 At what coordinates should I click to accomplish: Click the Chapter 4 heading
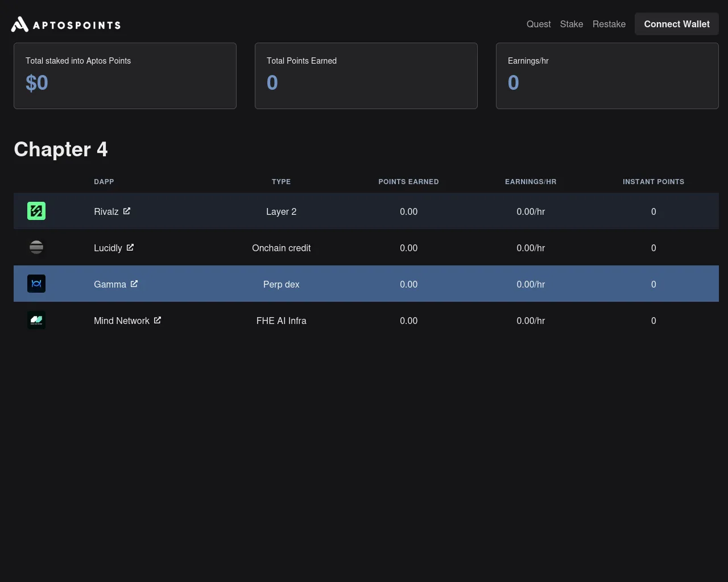point(61,149)
